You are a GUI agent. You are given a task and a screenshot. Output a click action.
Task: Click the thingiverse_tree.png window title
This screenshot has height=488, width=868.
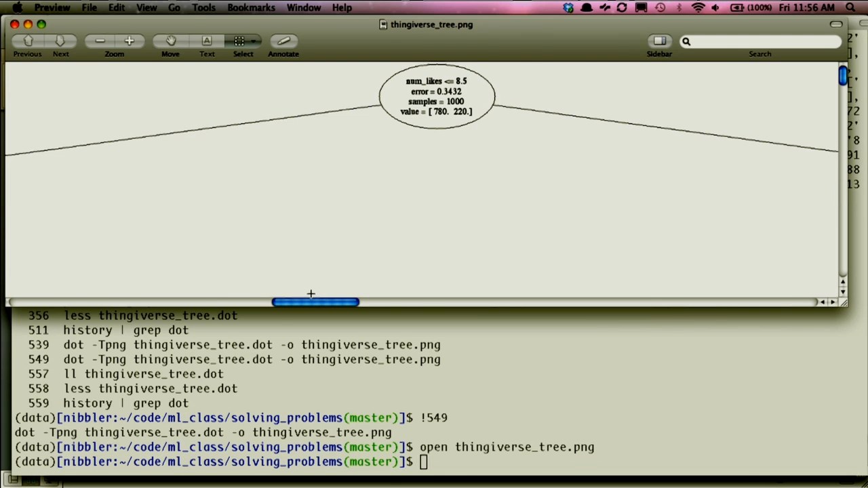coord(431,24)
